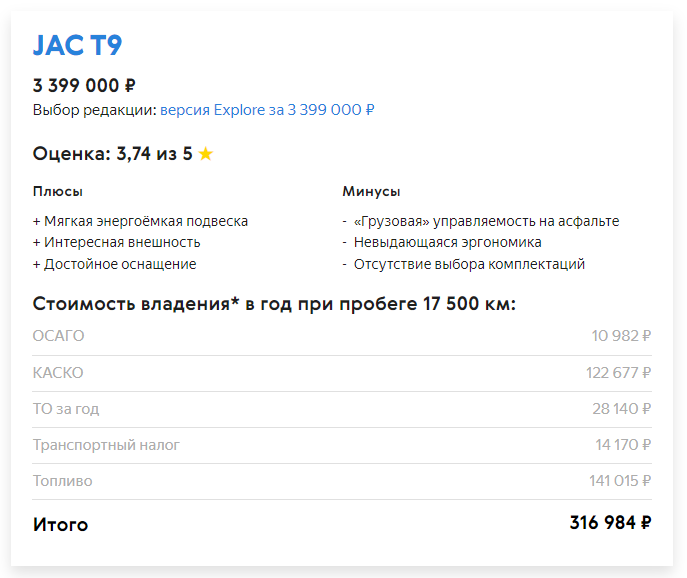Click the 'КАСКО' row label
This screenshot has width=687, height=578.
[x=58, y=372]
